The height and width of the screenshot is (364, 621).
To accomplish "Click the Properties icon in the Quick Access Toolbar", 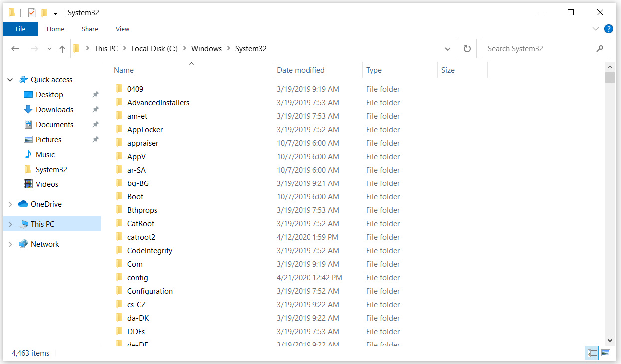I will 31,12.
